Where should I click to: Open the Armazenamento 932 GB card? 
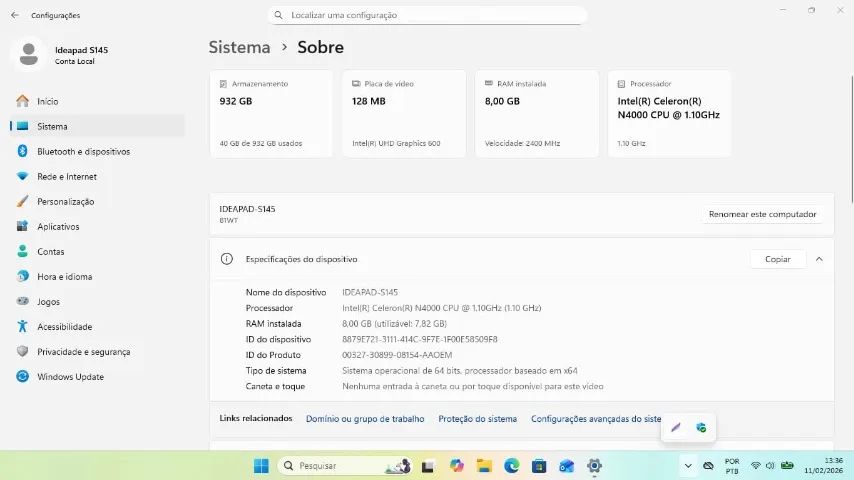[271, 114]
